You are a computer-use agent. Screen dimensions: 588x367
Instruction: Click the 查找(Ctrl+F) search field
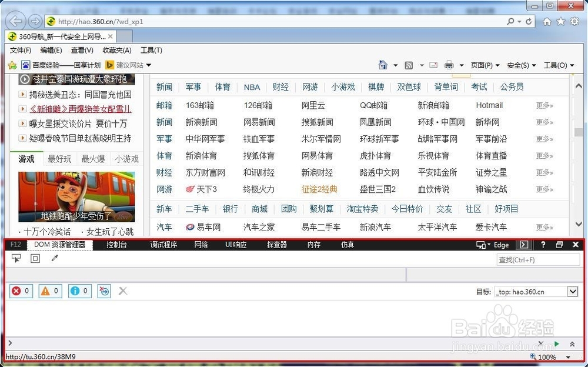[x=538, y=260]
